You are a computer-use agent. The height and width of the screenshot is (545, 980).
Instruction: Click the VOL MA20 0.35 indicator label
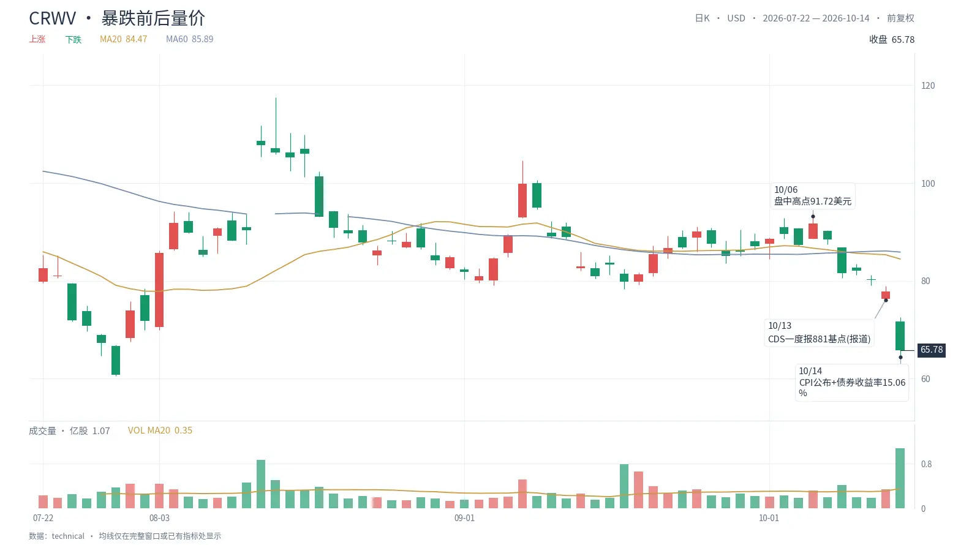[x=160, y=430]
